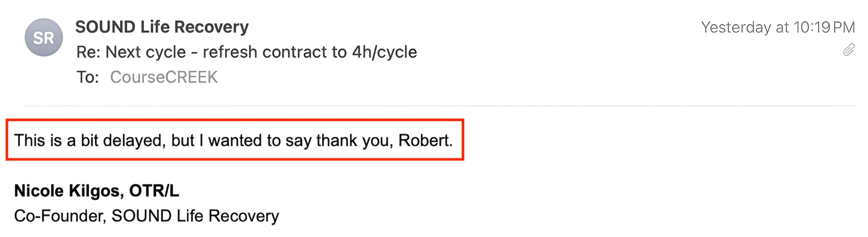868x237 pixels.
Task: Click the email subject line text
Action: tap(246, 52)
